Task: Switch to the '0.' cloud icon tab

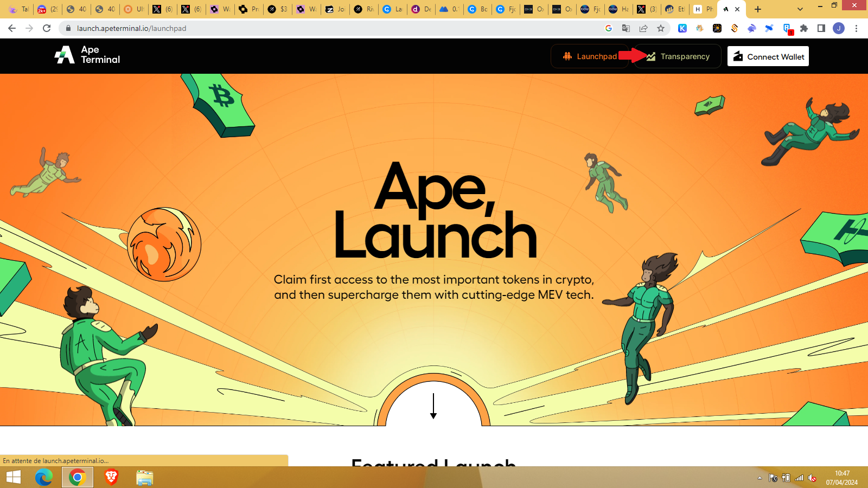Action: click(x=450, y=9)
